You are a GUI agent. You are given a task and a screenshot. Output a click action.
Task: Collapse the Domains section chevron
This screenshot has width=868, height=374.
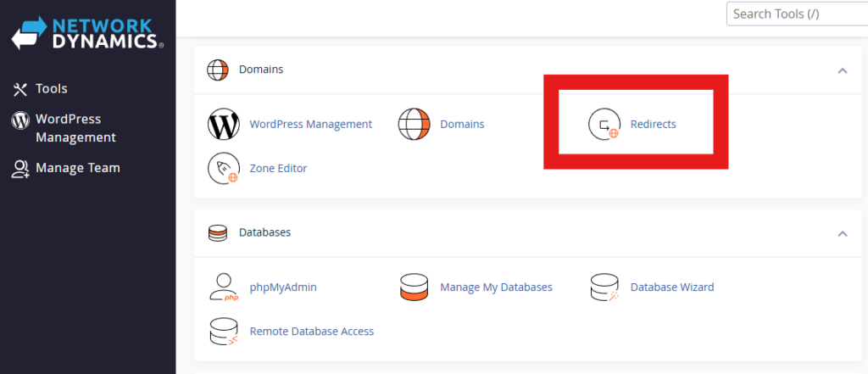tap(842, 70)
